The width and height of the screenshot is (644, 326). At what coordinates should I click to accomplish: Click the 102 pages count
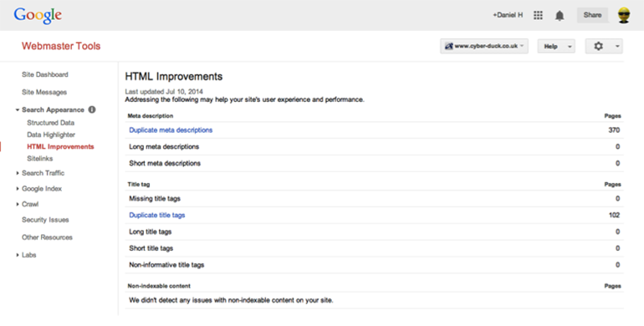pos(614,215)
